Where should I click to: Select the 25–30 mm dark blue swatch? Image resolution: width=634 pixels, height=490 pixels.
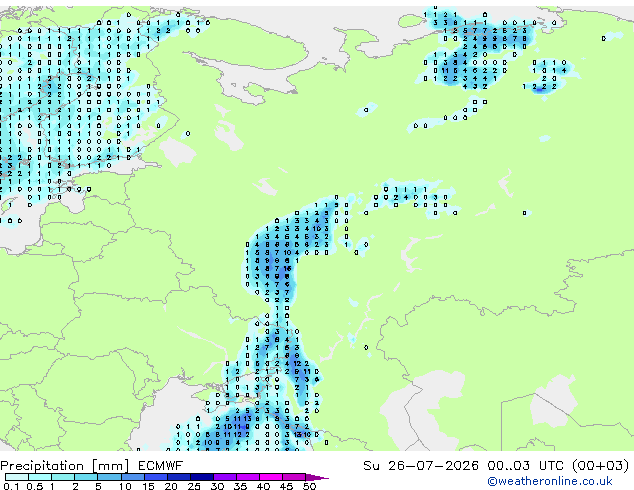(x=202, y=477)
